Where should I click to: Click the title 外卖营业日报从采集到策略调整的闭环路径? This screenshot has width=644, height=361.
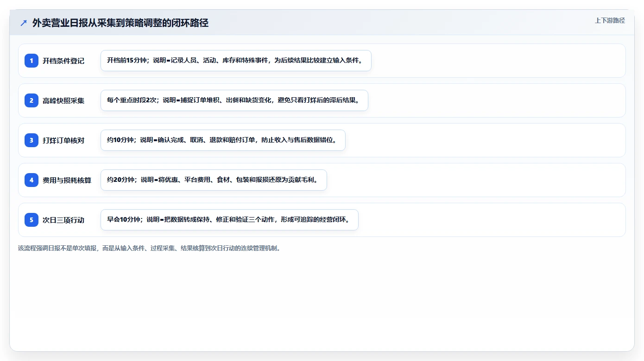[120, 23]
